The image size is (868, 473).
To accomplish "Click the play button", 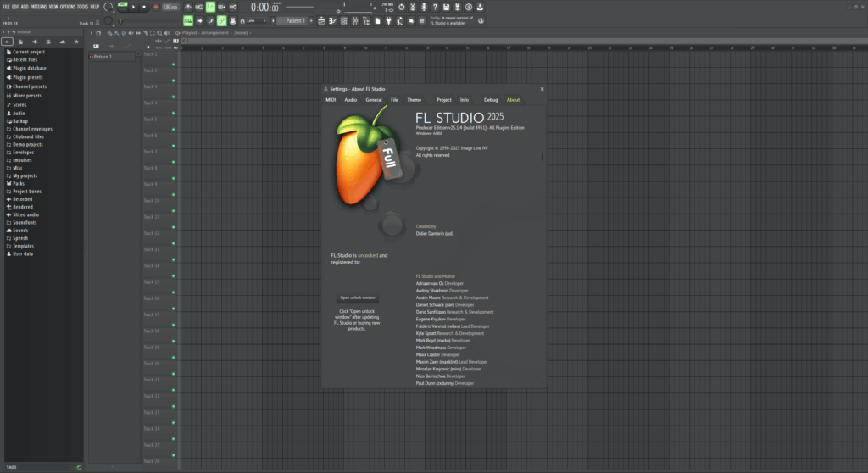I will coord(133,7).
